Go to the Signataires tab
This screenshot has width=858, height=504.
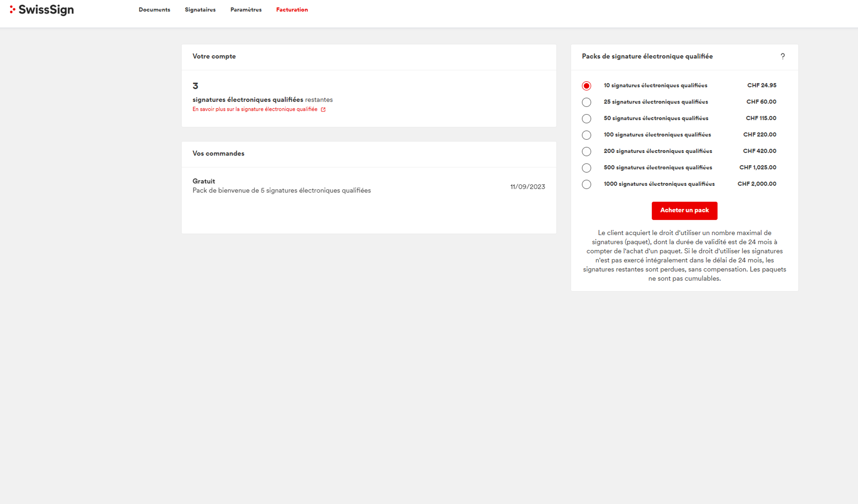click(200, 10)
